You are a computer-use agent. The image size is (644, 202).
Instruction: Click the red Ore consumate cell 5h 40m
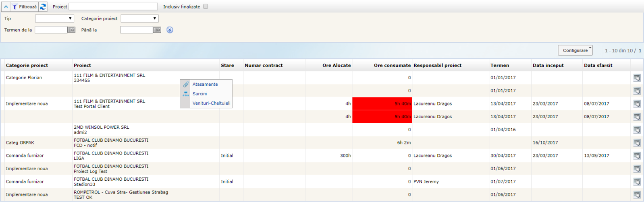382,104
